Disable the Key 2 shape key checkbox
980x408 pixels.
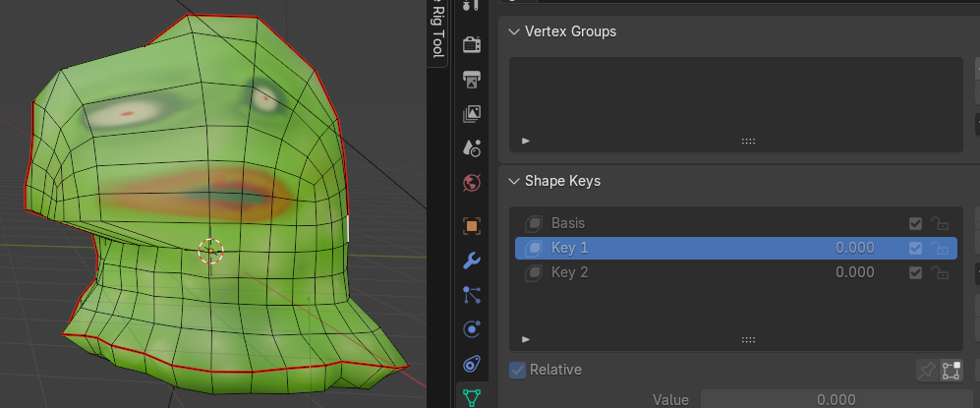tap(916, 273)
